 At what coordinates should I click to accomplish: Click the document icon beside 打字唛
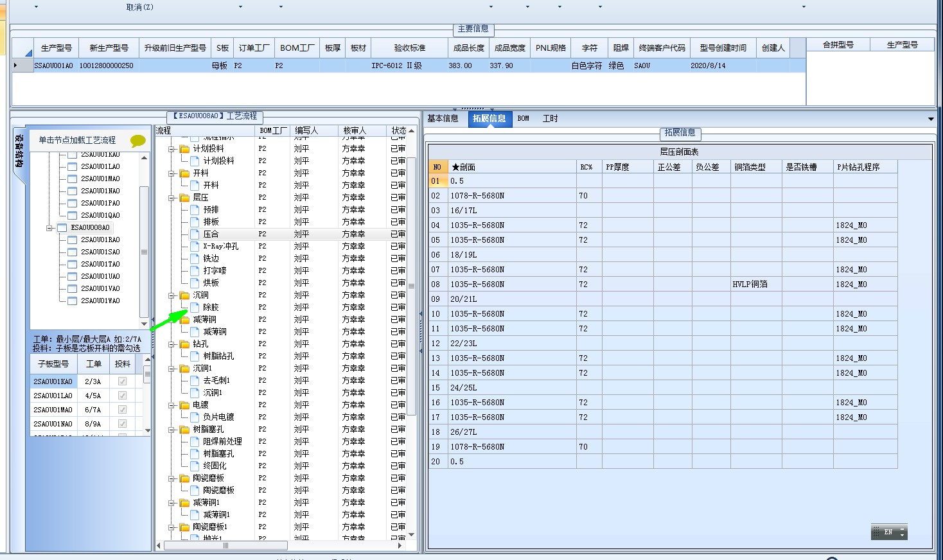[x=195, y=271]
